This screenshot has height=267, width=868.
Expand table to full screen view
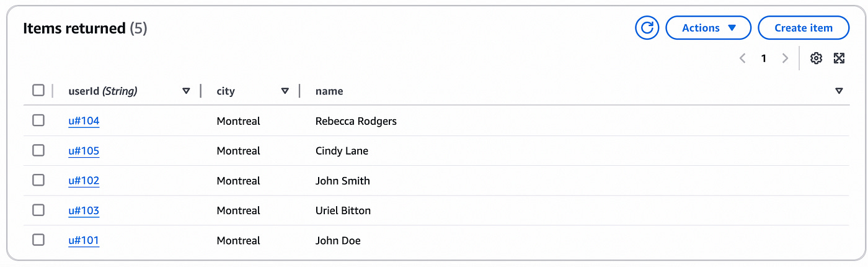[x=839, y=58]
